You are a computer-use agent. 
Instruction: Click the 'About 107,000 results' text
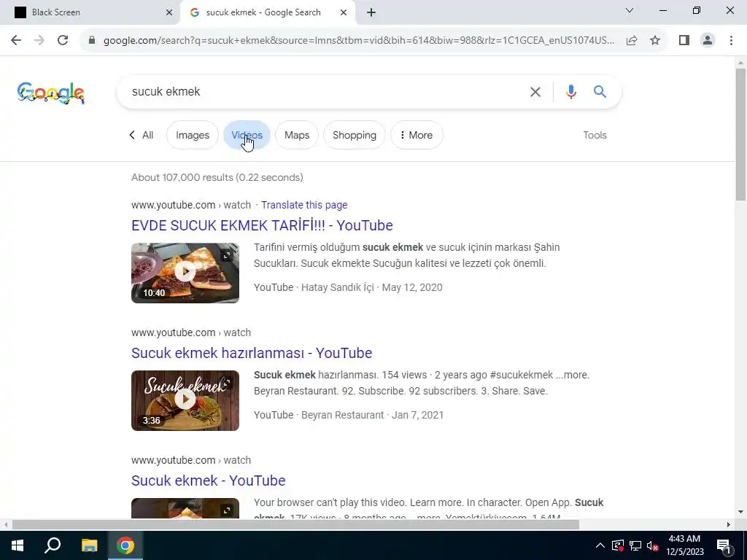(217, 177)
